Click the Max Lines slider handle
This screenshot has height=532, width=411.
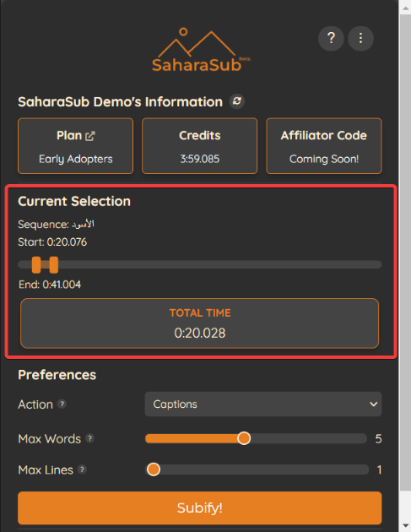[x=154, y=470]
